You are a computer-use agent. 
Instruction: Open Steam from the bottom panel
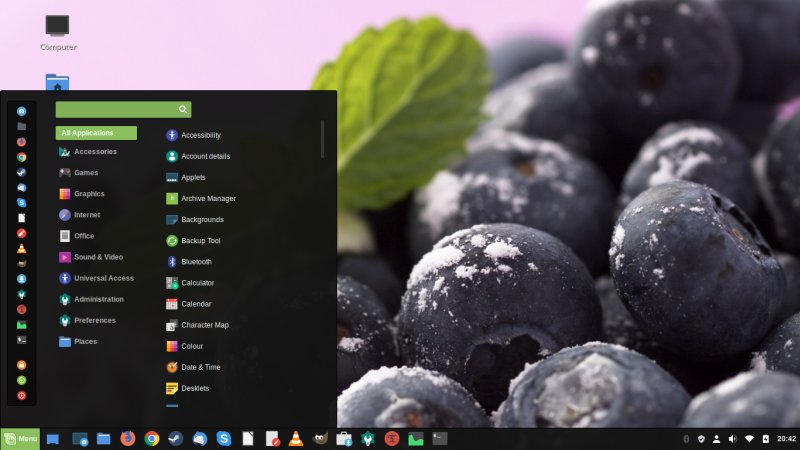pos(176,439)
